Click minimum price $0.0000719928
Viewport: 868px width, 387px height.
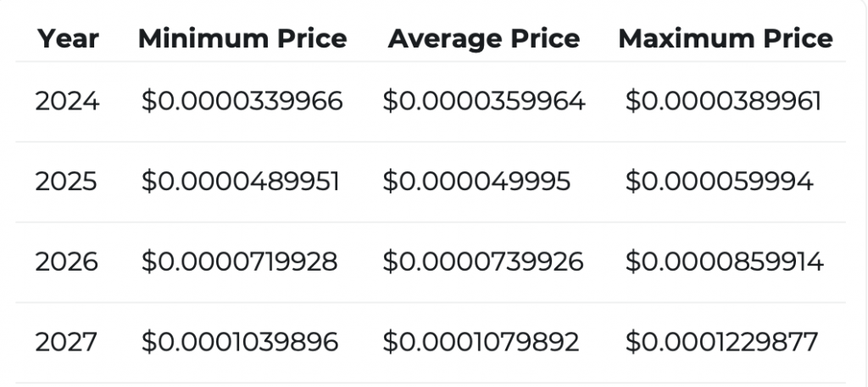tap(239, 261)
